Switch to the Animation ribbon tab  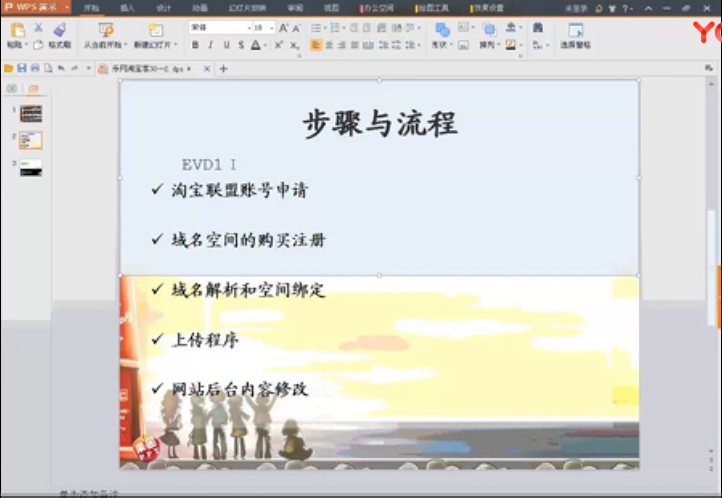coord(200,8)
